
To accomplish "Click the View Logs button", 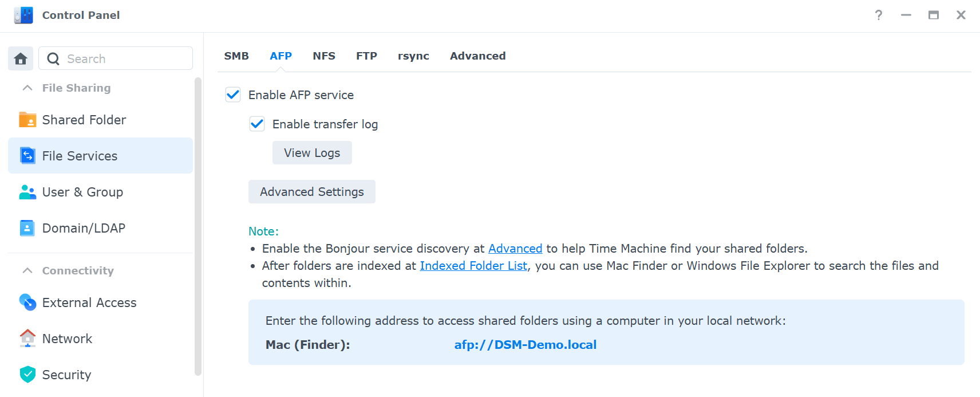I will pyautogui.click(x=312, y=153).
